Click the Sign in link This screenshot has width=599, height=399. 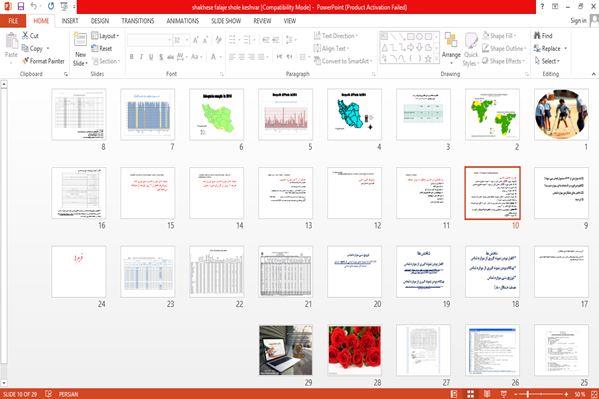[x=578, y=21]
